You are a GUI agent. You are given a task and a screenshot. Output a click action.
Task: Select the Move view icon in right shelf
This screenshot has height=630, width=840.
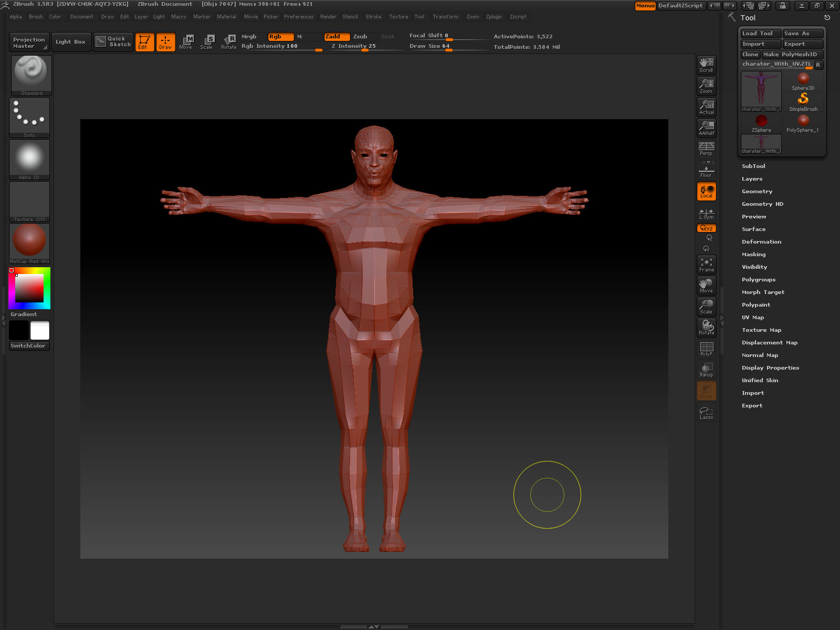pyautogui.click(x=706, y=286)
